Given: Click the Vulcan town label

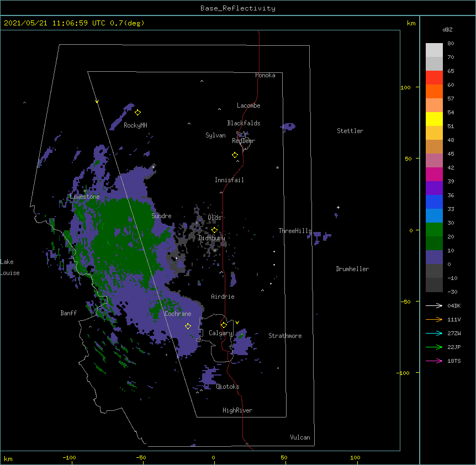Looking at the screenshot, I should pos(300,437).
